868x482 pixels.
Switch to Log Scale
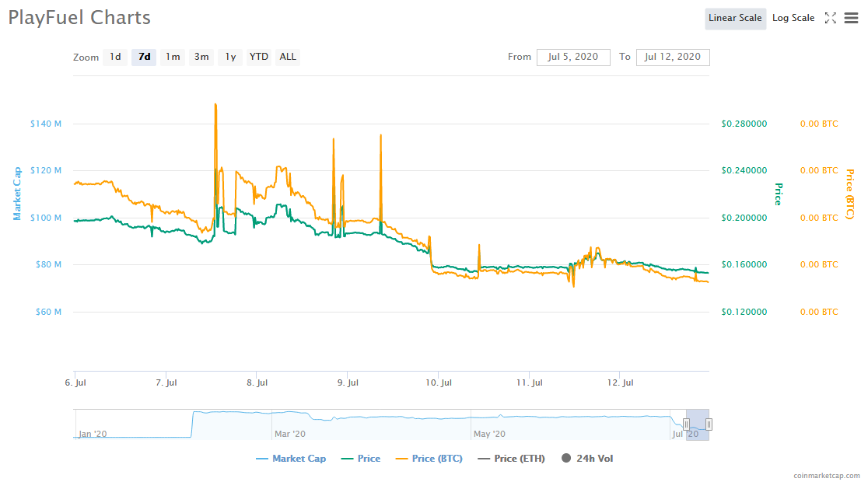click(x=793, y=18)
